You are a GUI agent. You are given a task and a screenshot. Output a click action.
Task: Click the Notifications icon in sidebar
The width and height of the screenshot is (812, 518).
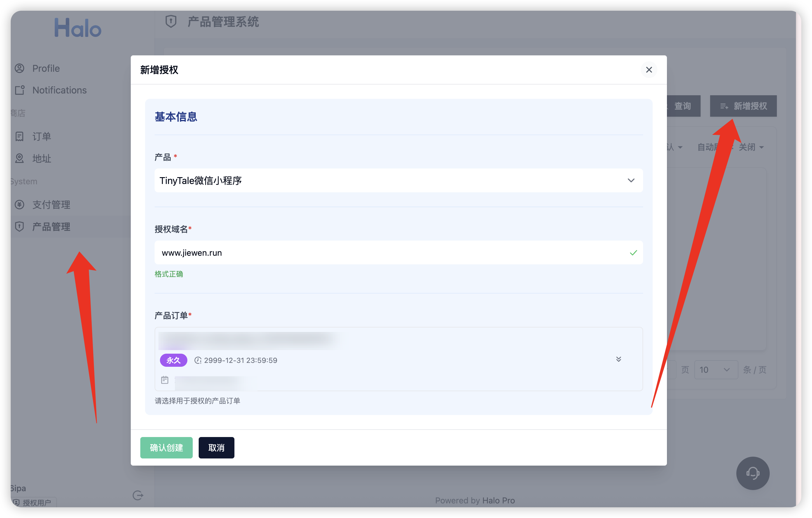(20, 90)
